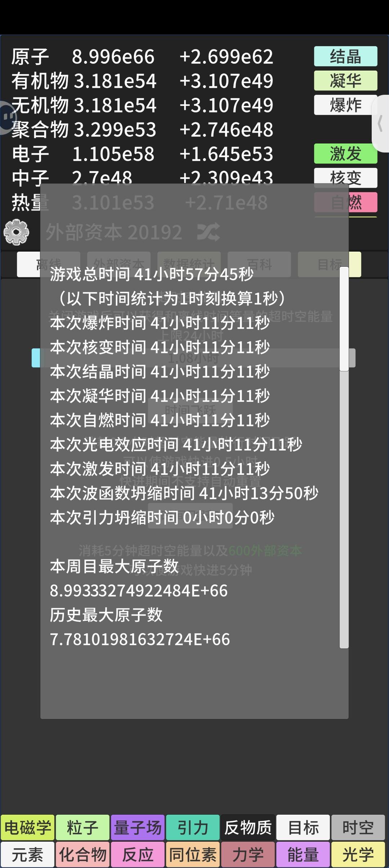The height and width of the screenshot is (868, 389).
Task: Activate the green 激发 button
Action: click(x=346, y=154)
